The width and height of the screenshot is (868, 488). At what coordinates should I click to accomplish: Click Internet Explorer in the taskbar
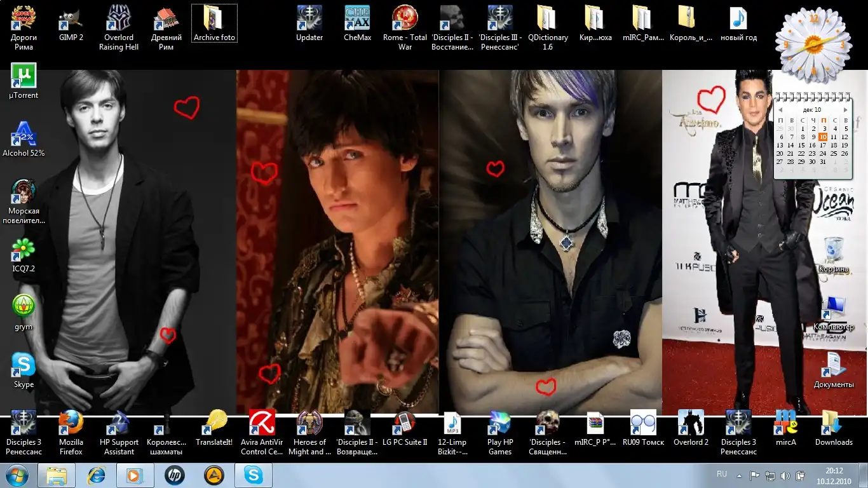point(97,475)
